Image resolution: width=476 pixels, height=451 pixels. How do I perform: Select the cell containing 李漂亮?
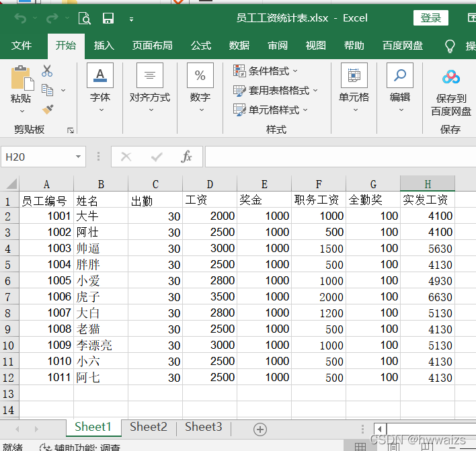coord(101,345)
